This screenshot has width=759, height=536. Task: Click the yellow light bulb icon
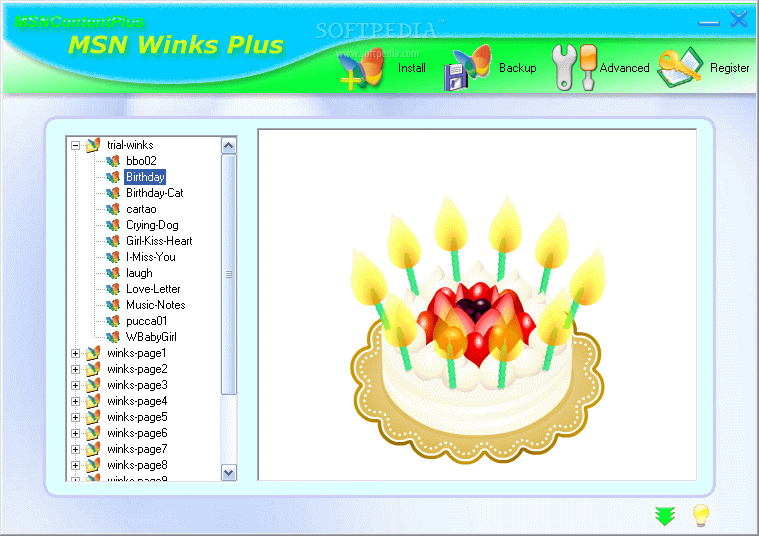(701, 515)
